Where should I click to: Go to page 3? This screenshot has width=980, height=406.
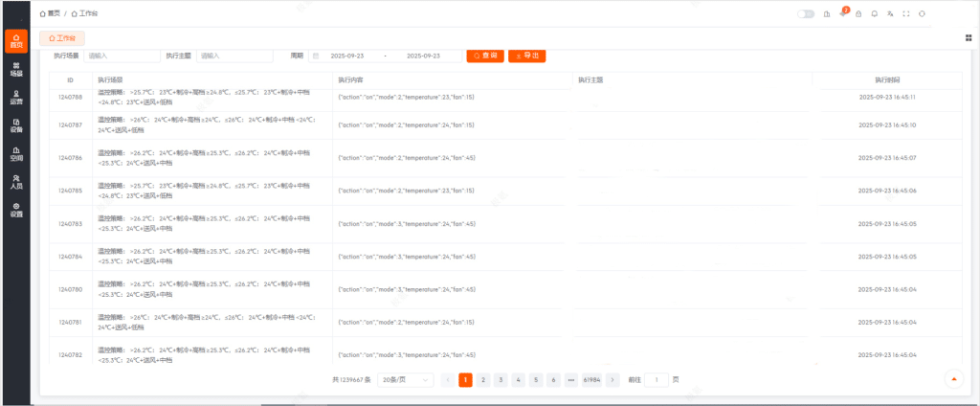pos(501,380)
